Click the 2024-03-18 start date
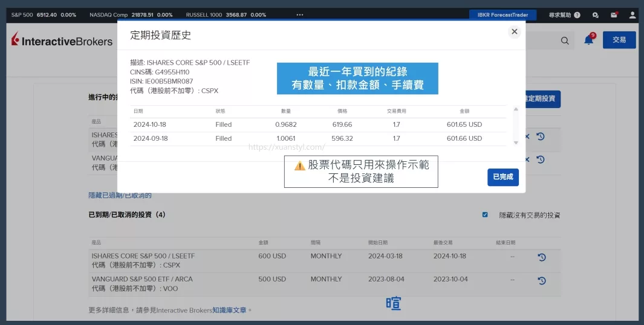Viewport: 644px width, 325px height. point(385,256)
